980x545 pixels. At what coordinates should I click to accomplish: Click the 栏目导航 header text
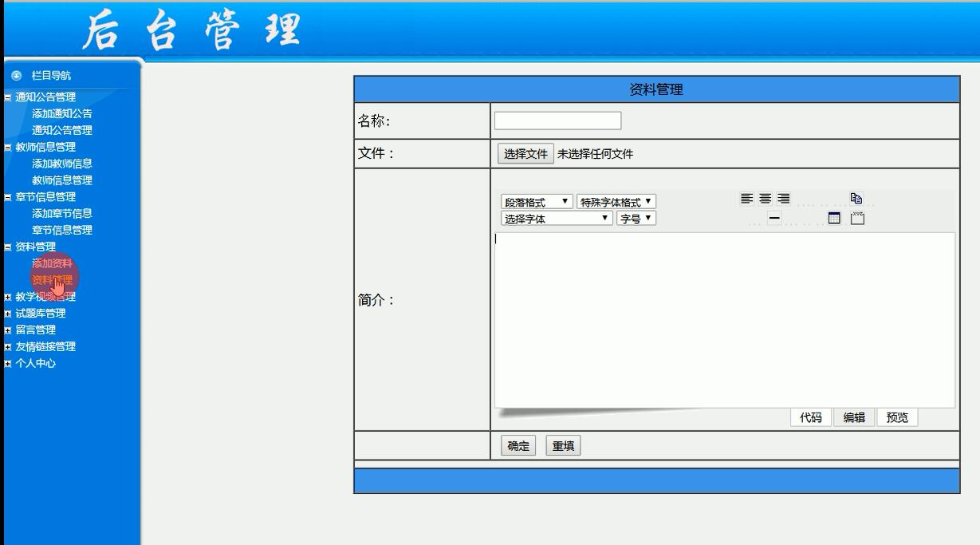51,76
